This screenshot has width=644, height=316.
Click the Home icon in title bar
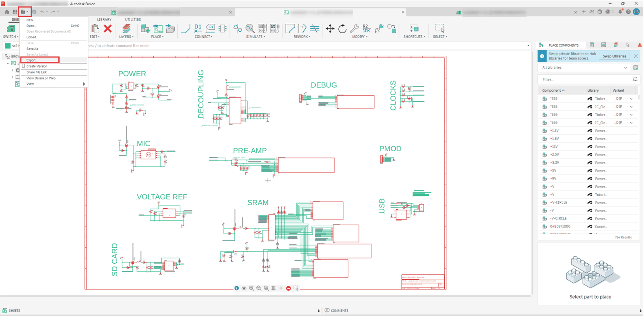click(7, 12)
